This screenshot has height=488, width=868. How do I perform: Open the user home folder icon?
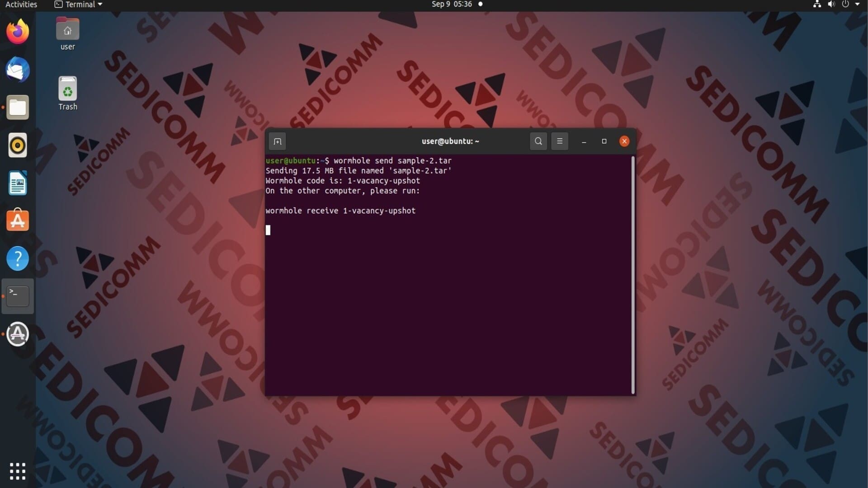[x=68, y=34]
